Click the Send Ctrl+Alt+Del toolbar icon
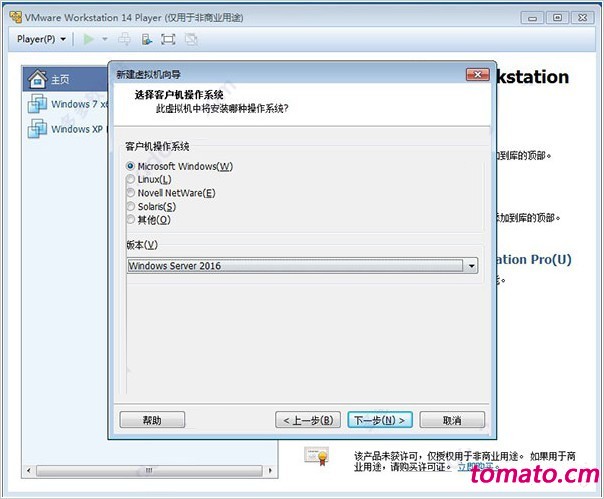The width and height of the screenshot is (604, 499). pos(124,39)
